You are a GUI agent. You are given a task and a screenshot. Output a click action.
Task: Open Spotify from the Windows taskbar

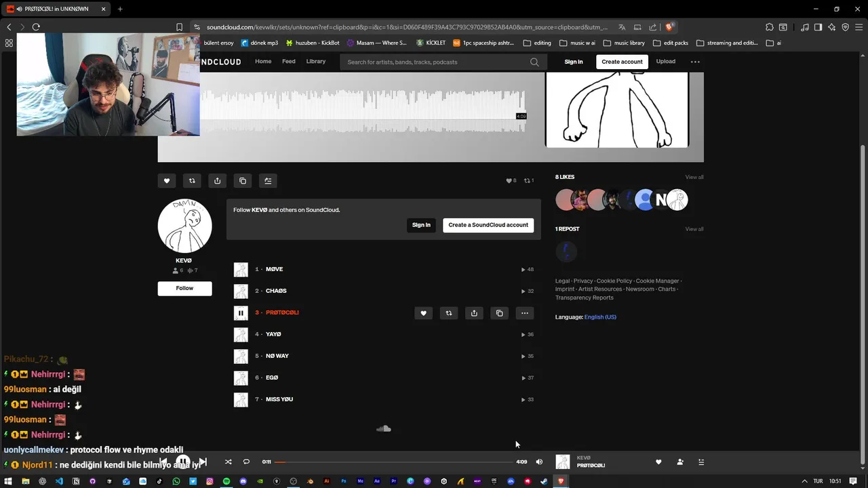[226, 481]
